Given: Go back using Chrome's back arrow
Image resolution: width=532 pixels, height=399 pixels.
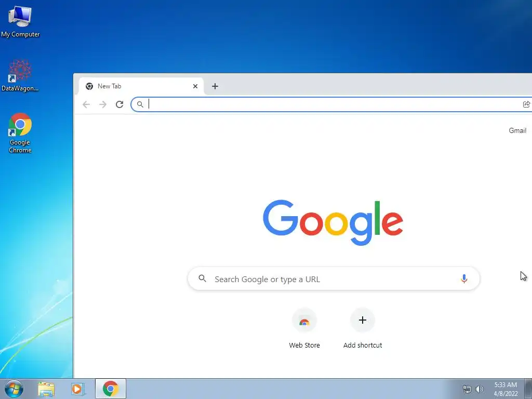Looking at the screenshot, I should point(86,104).
